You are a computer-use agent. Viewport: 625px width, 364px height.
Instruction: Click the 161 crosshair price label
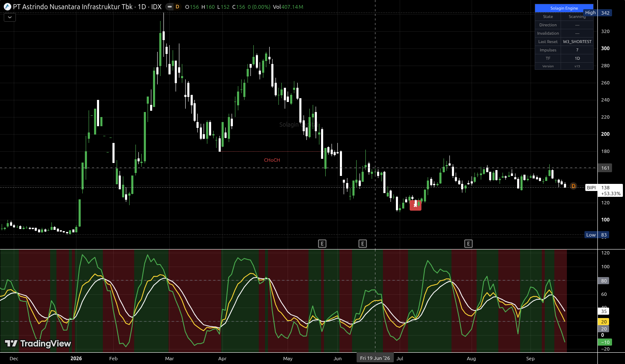[x=605, y=168]
